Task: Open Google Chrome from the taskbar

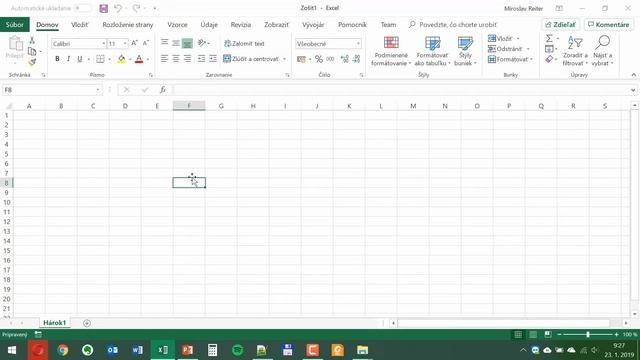Action: pyautogui.click(x=63, y=350)
